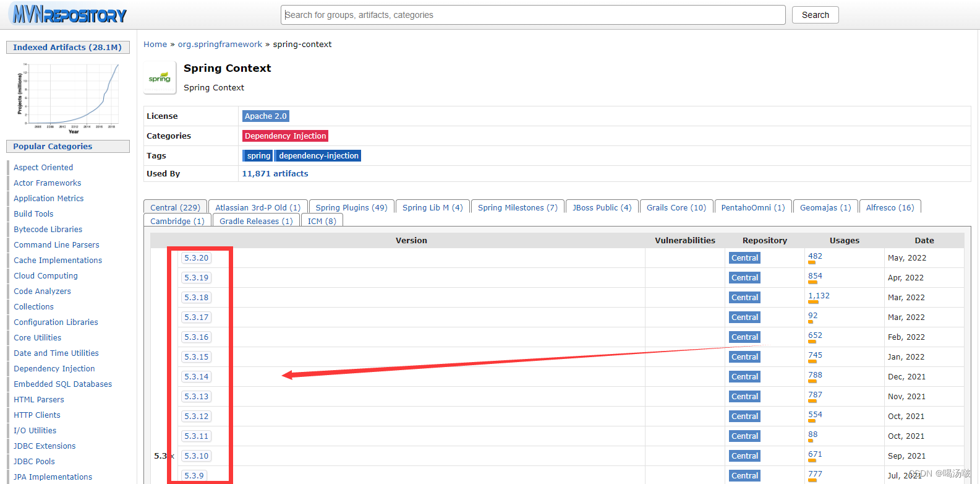Open the 652 usages link
This screenshot has height=484, width=980.
[x=815, y=335]
